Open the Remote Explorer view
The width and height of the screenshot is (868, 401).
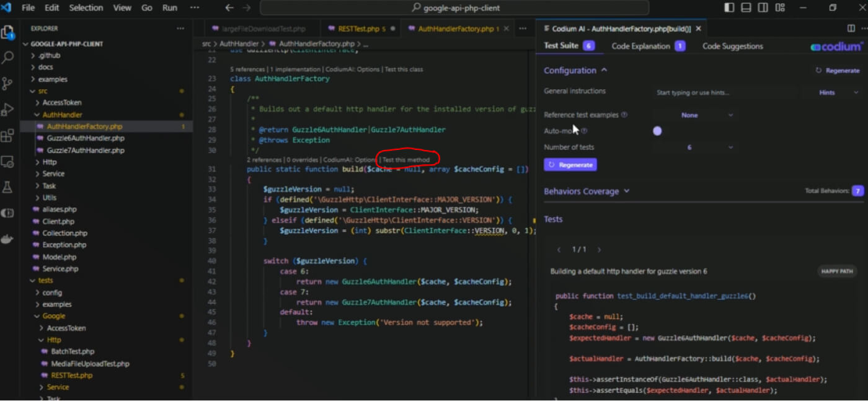click(x=8, y=162)
